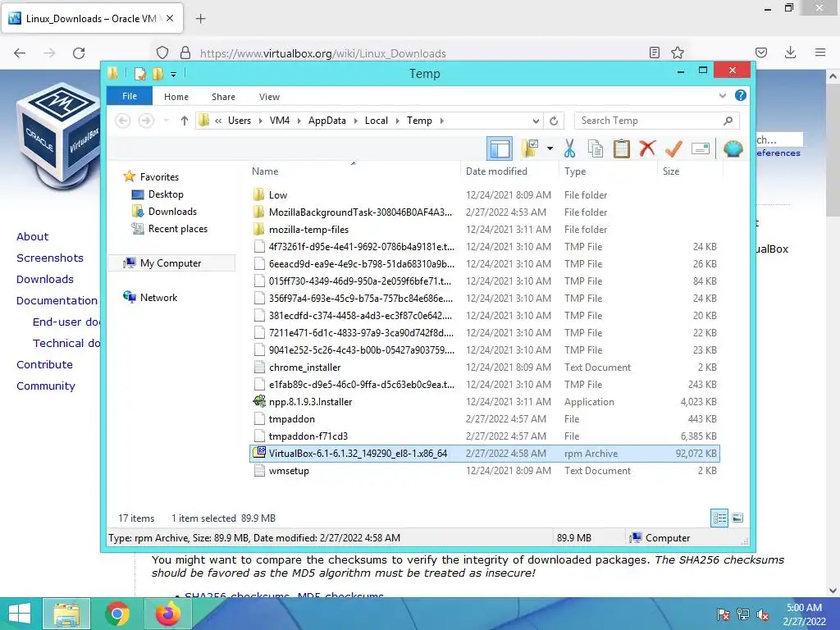The width and height of the screenshot is (840, 630).
Task: Bookmark this page with the star icon
Action: click(678, 52)
